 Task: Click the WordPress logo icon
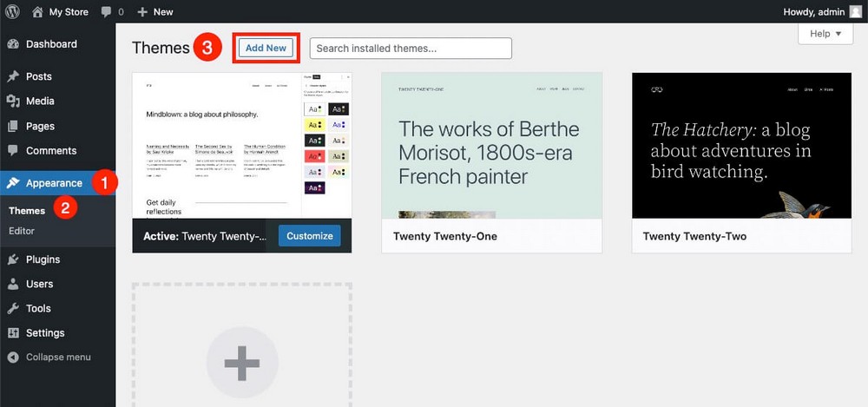12,11
